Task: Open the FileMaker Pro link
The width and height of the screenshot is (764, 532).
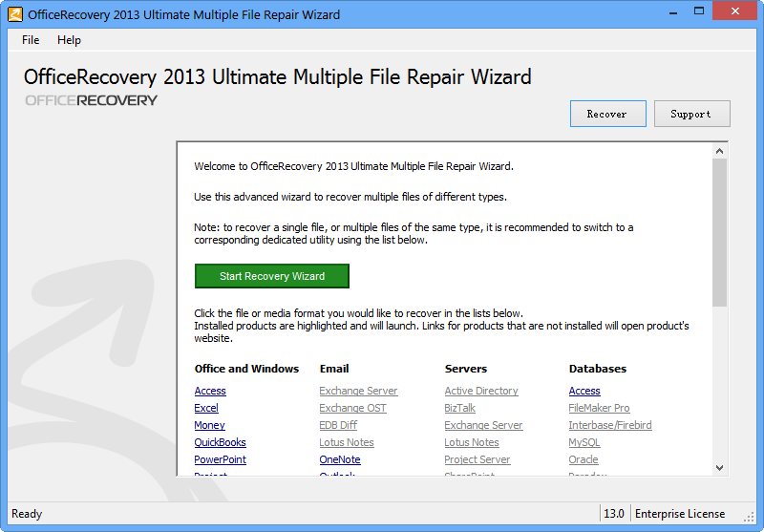Action: (599, 408)
